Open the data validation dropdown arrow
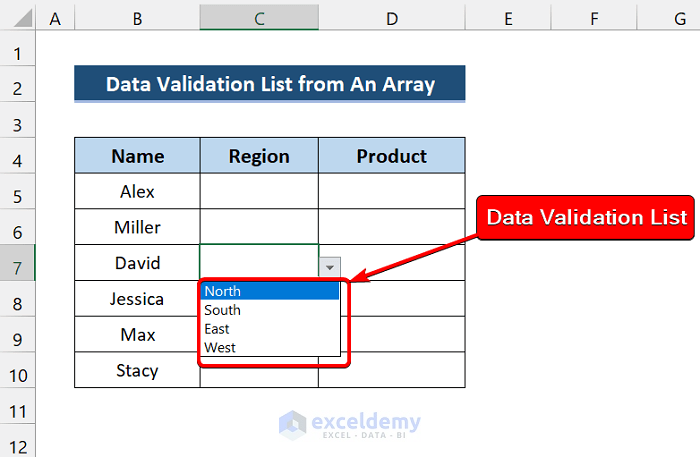The height and width of the screenshot is (457, 700). click(330, 266)
